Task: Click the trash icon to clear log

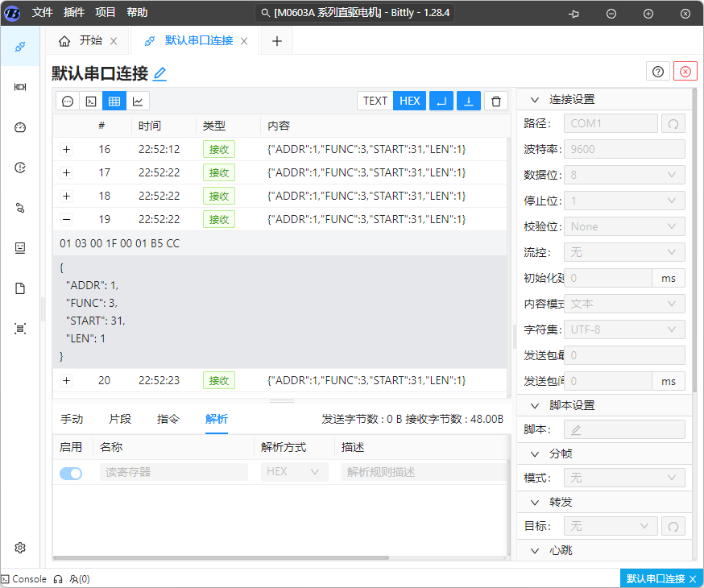Action: [496, 101]
